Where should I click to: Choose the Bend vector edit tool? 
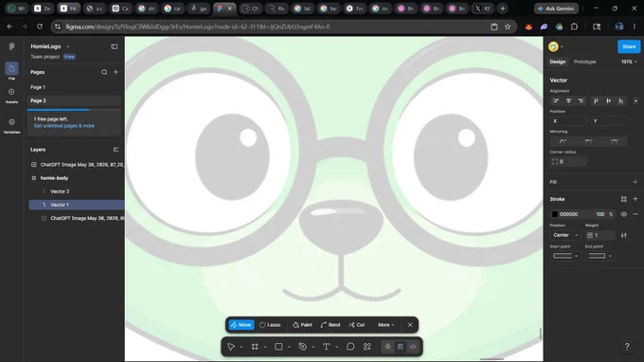coord(331,325)
